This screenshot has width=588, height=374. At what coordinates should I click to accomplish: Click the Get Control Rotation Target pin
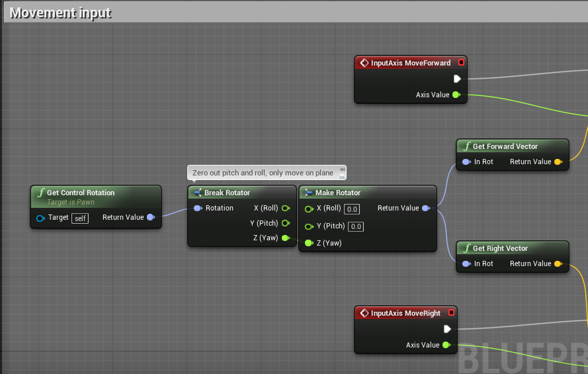pos(40,218)
